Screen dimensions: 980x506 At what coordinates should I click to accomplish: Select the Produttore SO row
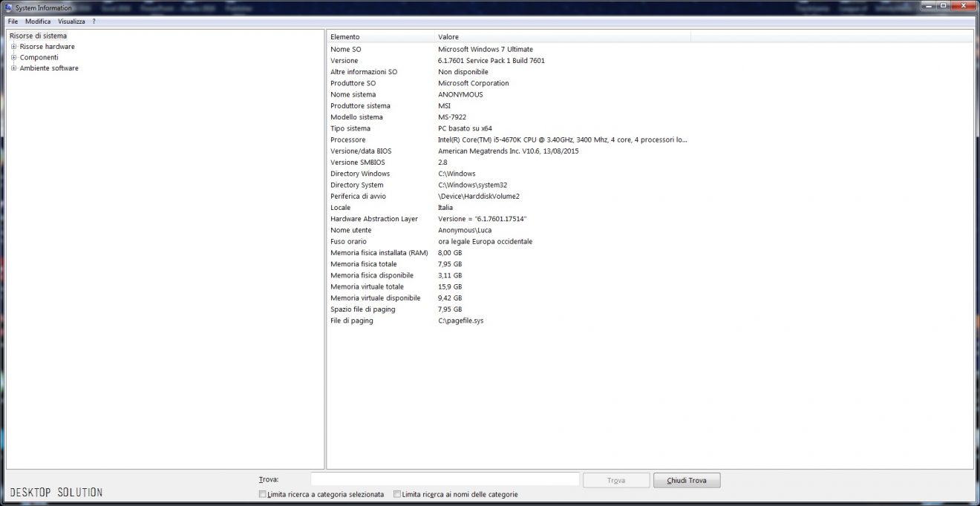pos(509,83)
